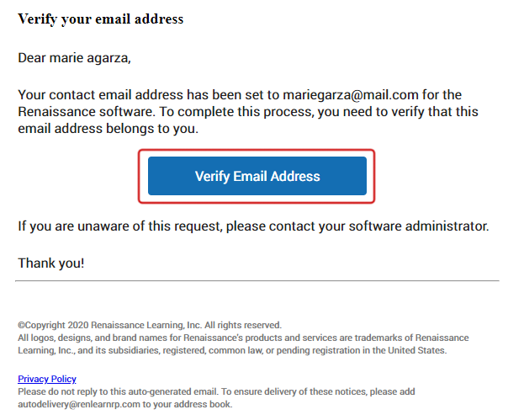Click 'to your address book.' footer text
524x420 pixels.
pyautogui.click(x=187, y=404)
